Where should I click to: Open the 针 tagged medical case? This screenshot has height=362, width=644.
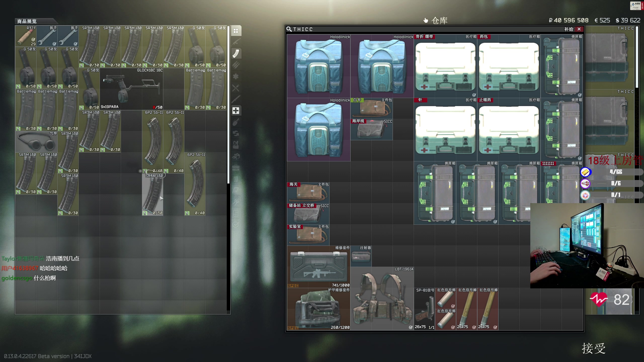[446, 129]
